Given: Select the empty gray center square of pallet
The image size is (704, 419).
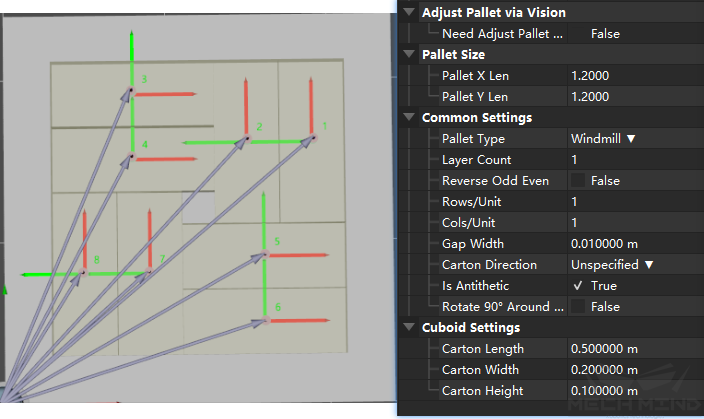Looking at the screenshot, I should click(198, 207).
